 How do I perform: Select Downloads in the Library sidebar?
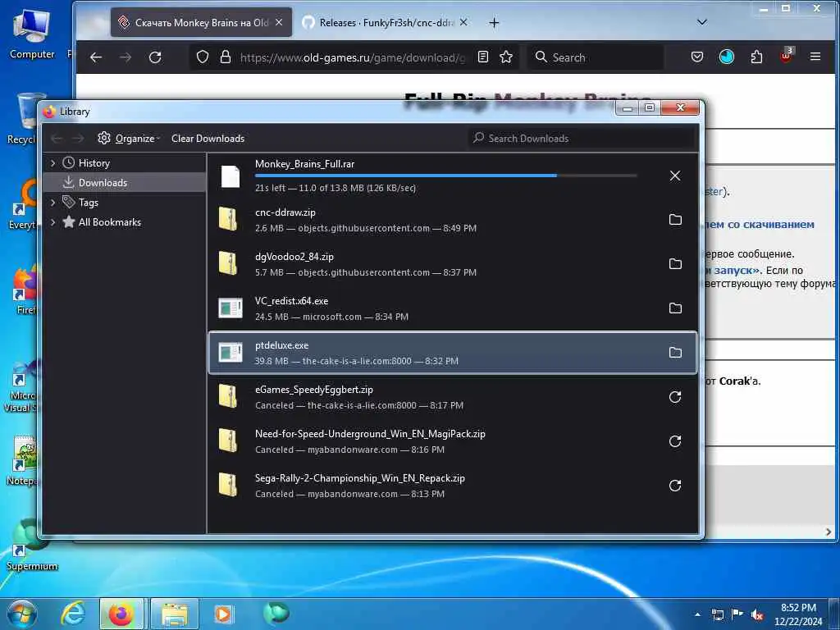point(103,183)
